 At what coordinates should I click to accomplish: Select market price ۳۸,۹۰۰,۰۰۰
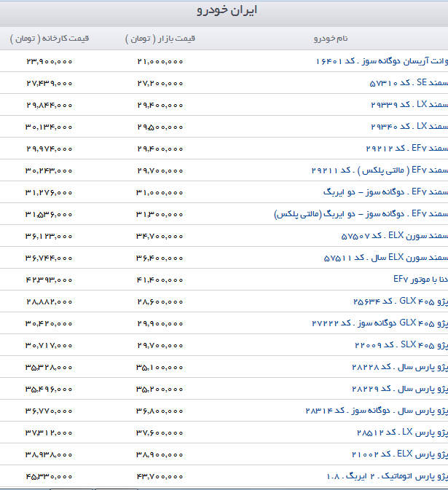(x=160, y=455)
